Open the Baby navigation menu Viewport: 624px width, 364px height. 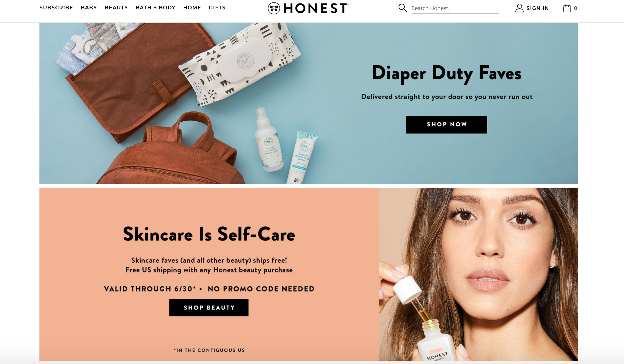coord(89,8)
